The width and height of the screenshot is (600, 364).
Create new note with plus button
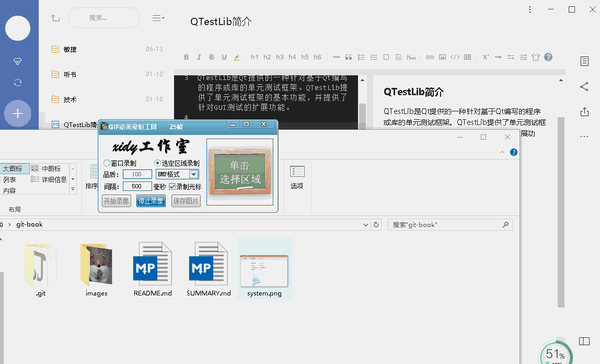coord(18,114)
